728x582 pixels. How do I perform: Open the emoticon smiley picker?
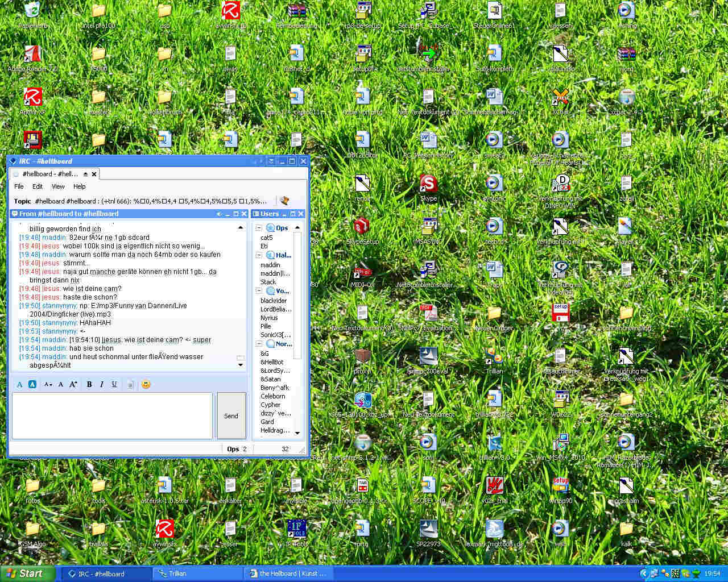[x=146, y=385]
